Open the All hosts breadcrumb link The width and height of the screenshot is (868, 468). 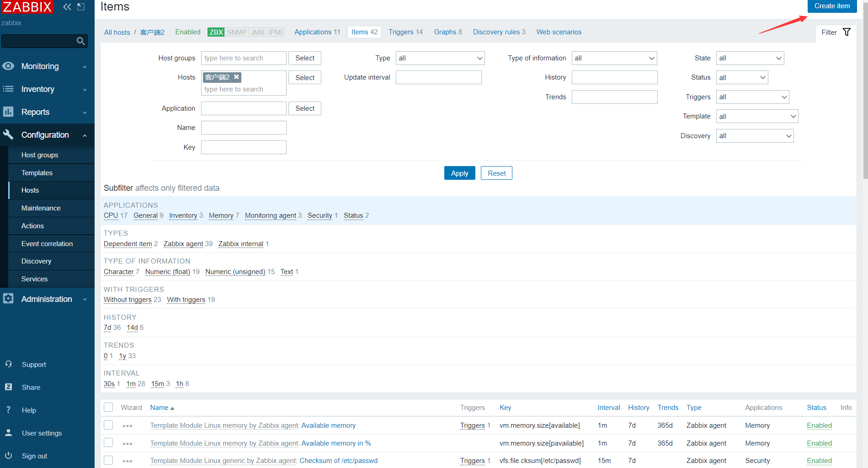[x=117, y=32]
